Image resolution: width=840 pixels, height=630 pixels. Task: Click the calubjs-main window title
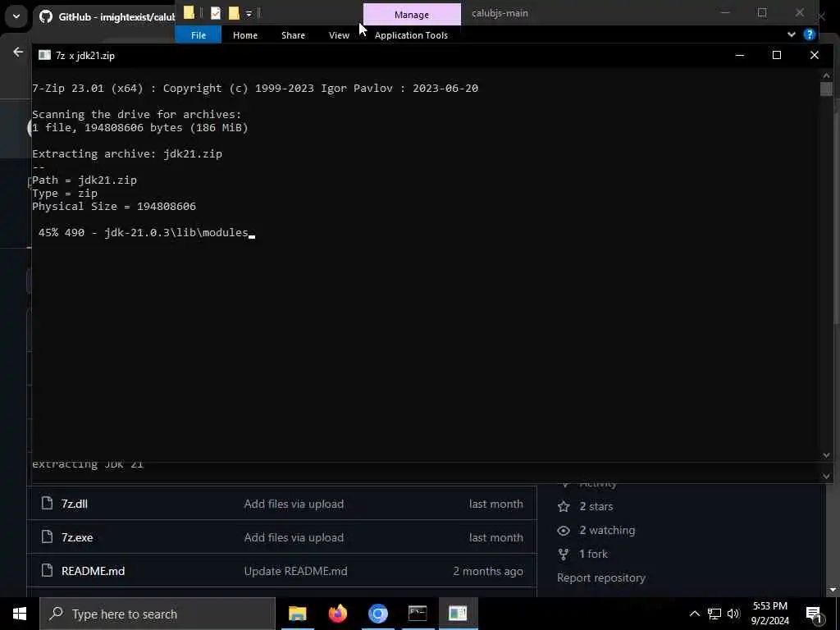(500, 13)
